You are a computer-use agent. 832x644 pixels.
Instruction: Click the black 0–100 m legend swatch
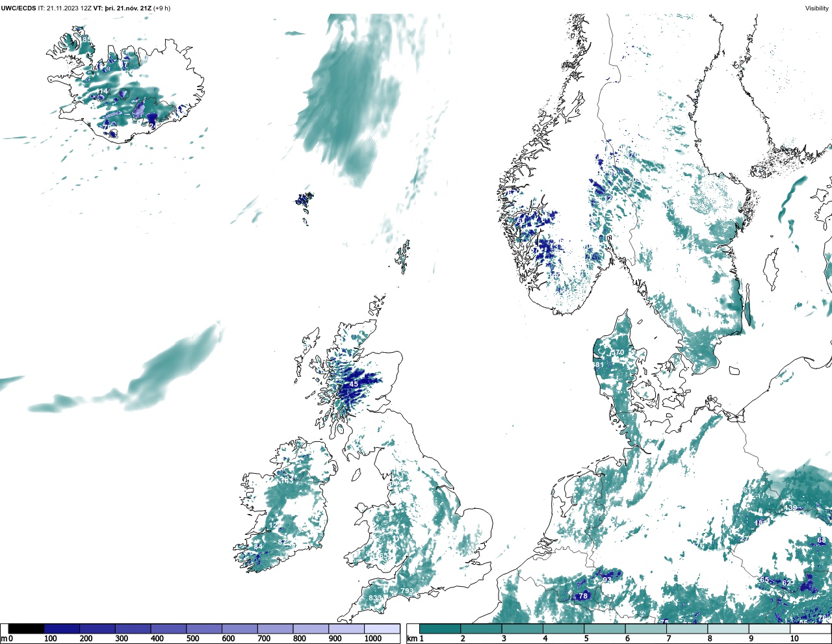(27, 629)
